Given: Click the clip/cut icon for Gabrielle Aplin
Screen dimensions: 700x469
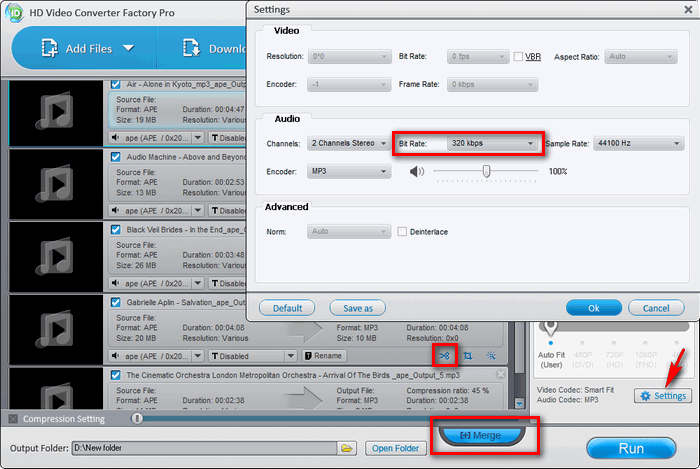Looking at the screenshot, I should pos(444,356).
